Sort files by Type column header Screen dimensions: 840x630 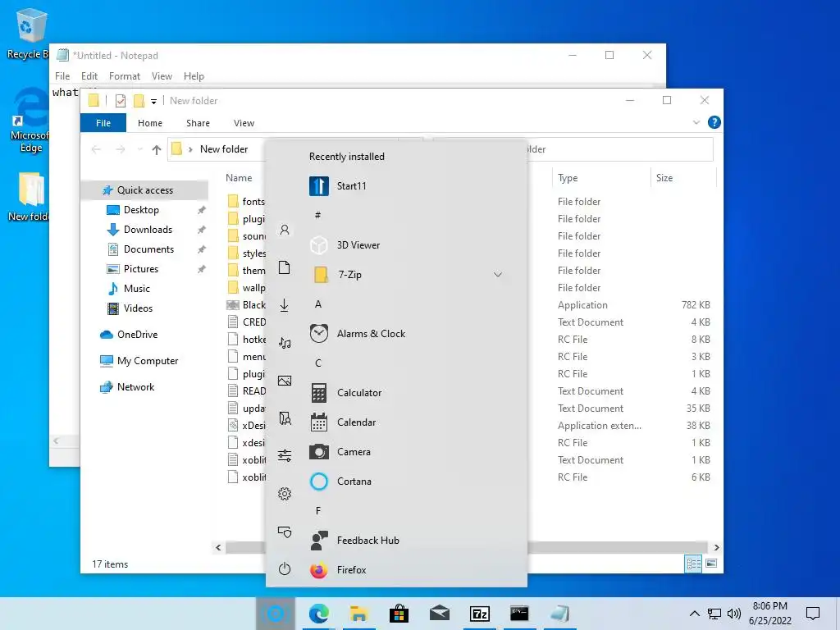pos(600,178)
